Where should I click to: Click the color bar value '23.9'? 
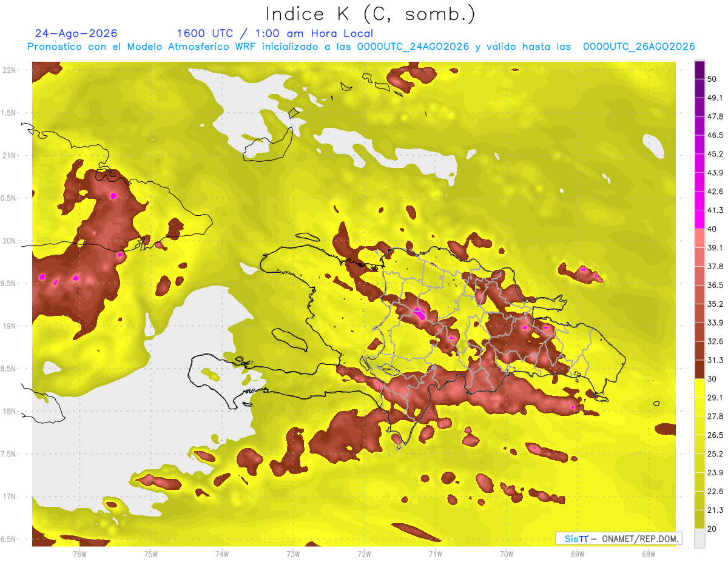[x=715, y=472]
